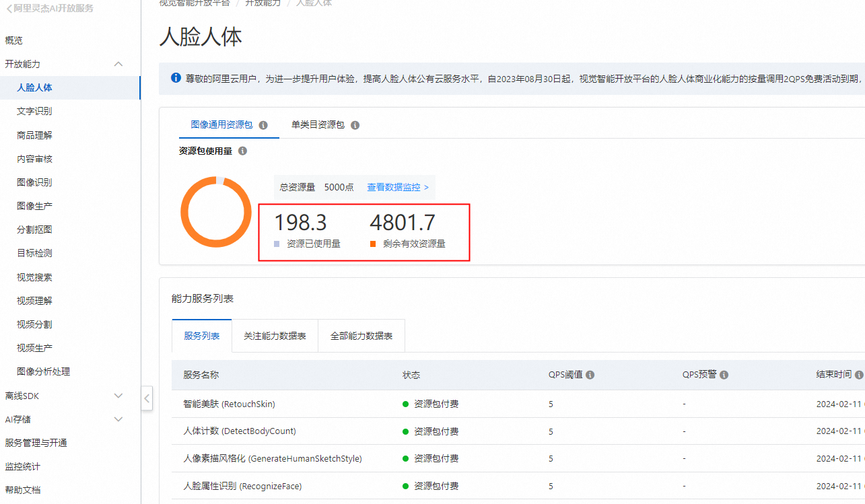865x504 pixels.
Task: Open the 全部能力数据表 tab
Action: 361,336
